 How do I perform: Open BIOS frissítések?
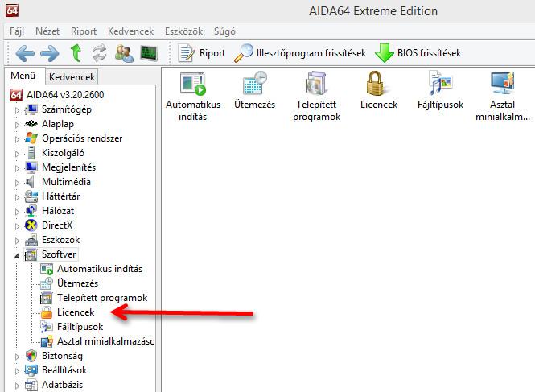click(418, 53)
